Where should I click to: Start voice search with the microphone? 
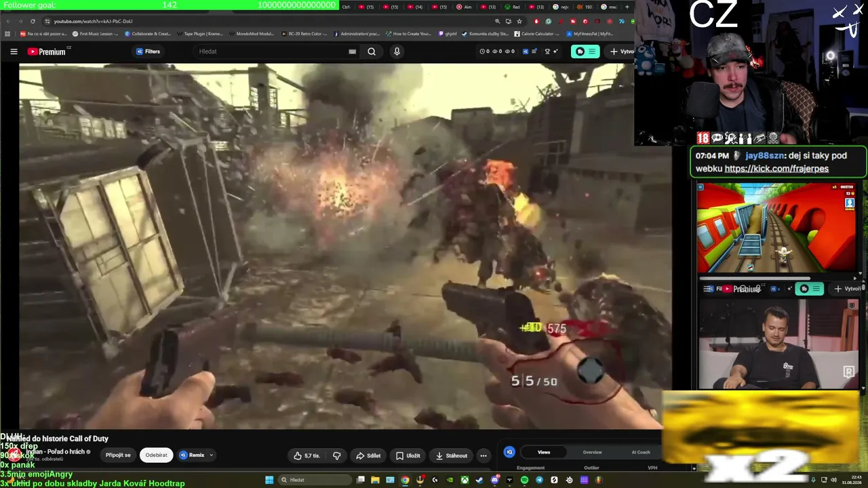(x=397, y=52)
